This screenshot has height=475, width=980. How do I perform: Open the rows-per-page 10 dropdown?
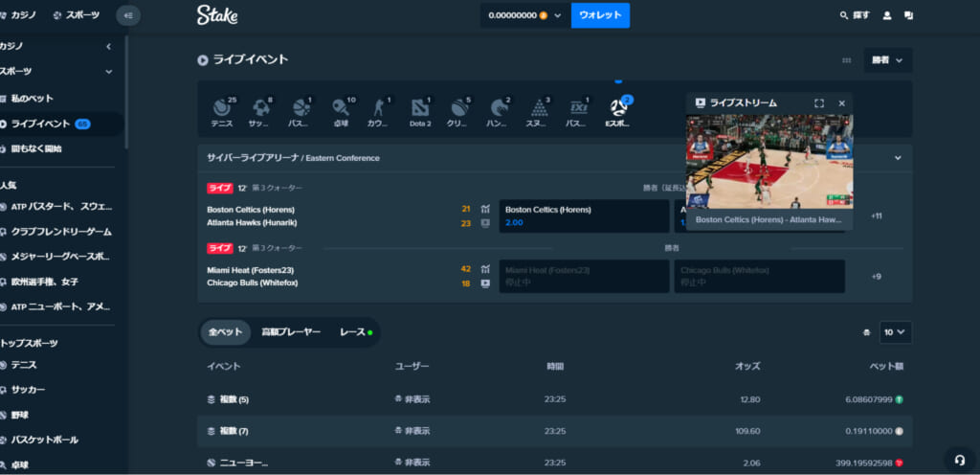coord(895,332)
